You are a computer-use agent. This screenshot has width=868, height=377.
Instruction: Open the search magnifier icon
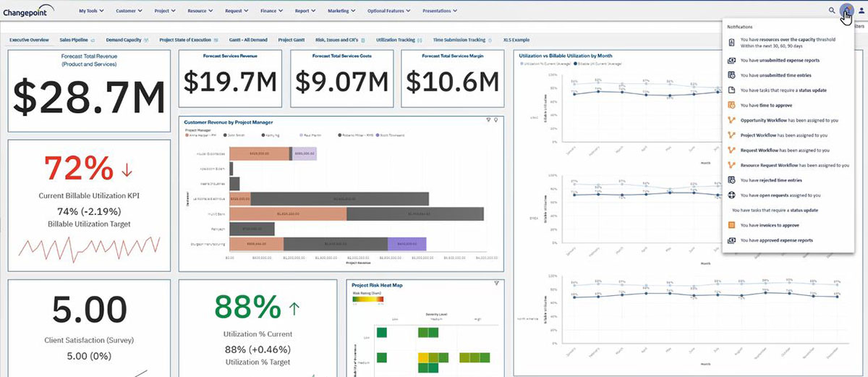pos(833,11)
